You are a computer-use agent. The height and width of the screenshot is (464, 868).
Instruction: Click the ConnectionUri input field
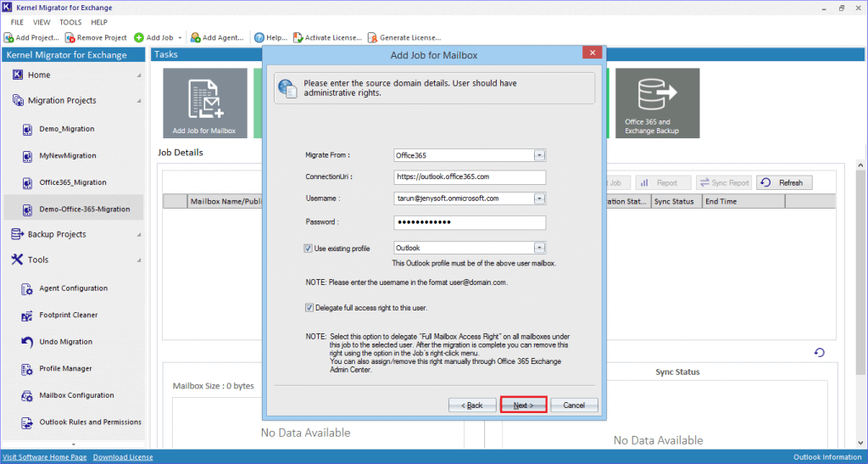[470, 177]
